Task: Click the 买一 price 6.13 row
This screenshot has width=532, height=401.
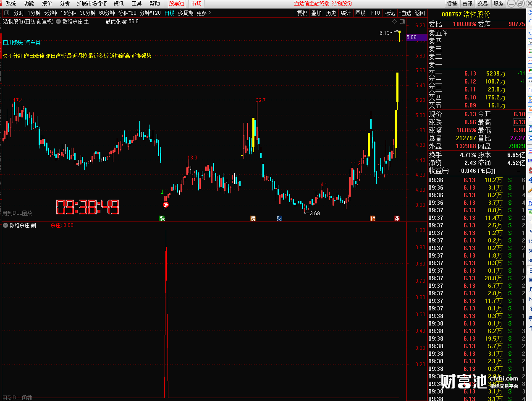Action: click(477, 73)
